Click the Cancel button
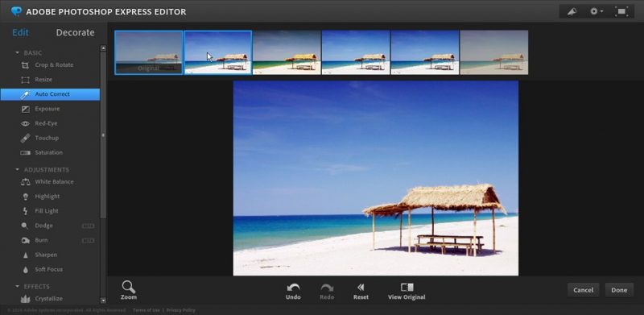The height and width of the screenshot is (315, 644). point(583,290)
